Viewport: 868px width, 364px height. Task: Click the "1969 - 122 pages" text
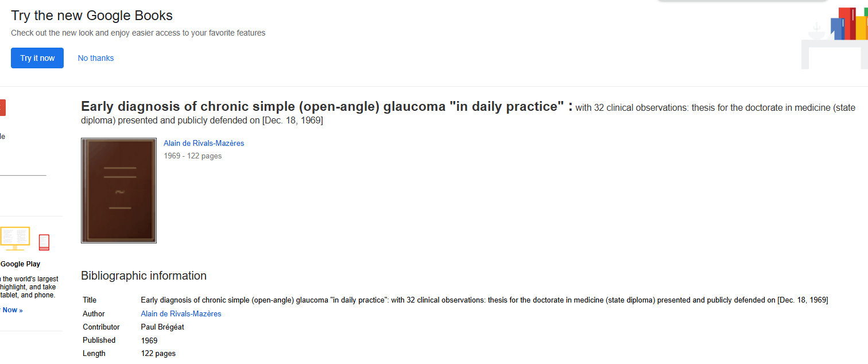point(192,156)
